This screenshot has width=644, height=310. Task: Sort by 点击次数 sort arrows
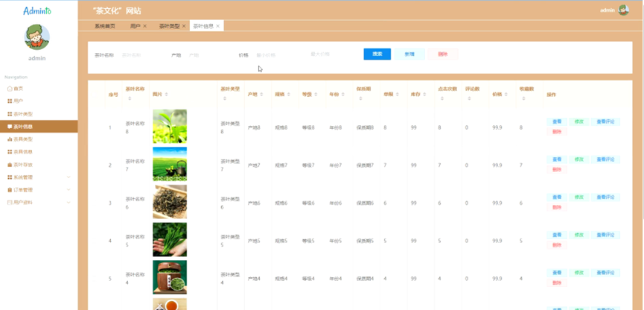coord(442,98)
